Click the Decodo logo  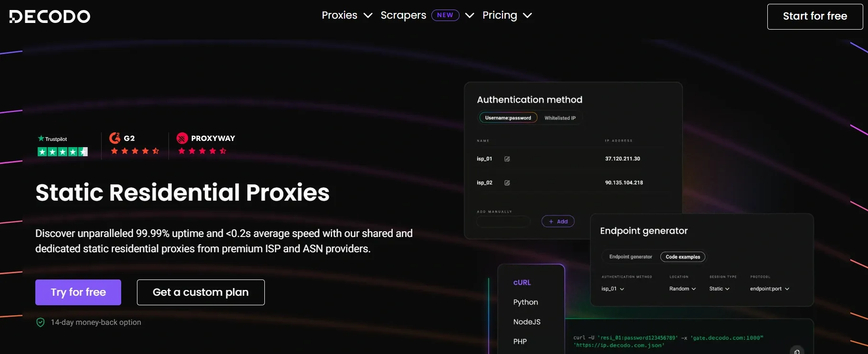[x=50, y=16]
